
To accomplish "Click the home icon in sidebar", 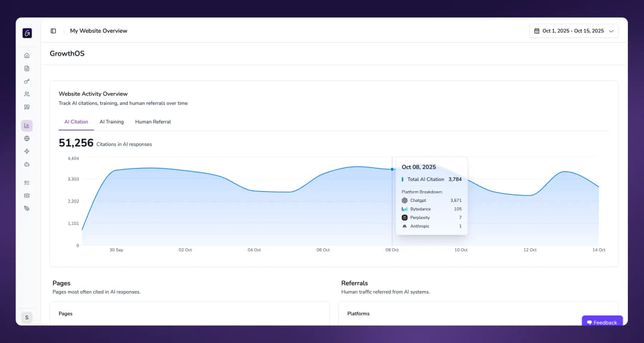I will pos(27,55).
